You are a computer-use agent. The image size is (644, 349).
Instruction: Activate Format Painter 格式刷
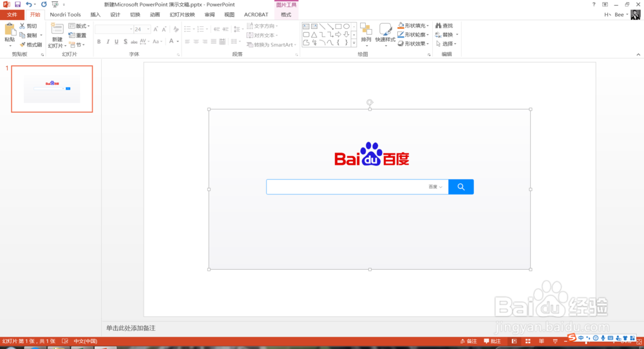pyautogui.click(x=31, y=44)
